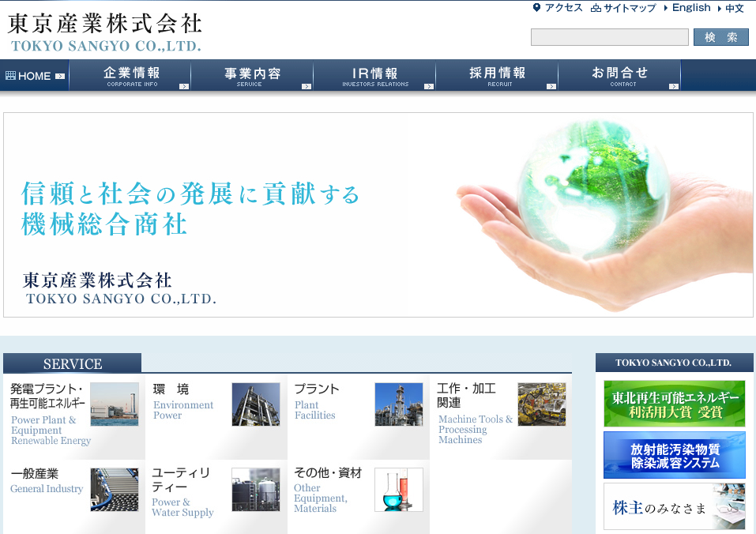The width and height of the screenshot is (756, 534).
Task: Open the General Industry thumbnail image
Action: [115, 489]
